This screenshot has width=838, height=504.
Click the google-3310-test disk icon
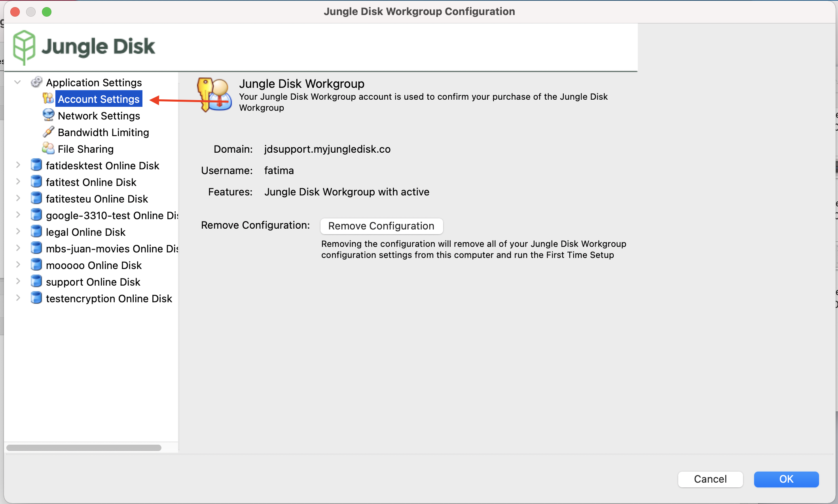coord(36,215)
